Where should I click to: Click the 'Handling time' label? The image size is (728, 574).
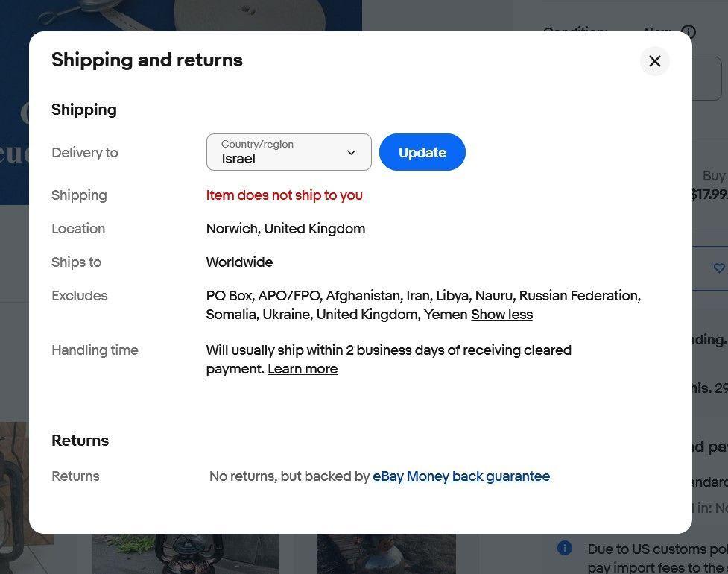95,350
